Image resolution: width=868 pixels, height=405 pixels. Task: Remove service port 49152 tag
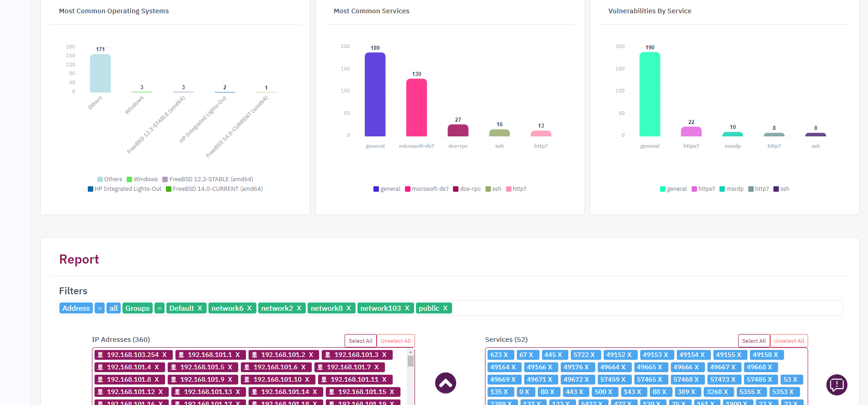[629, 355]
